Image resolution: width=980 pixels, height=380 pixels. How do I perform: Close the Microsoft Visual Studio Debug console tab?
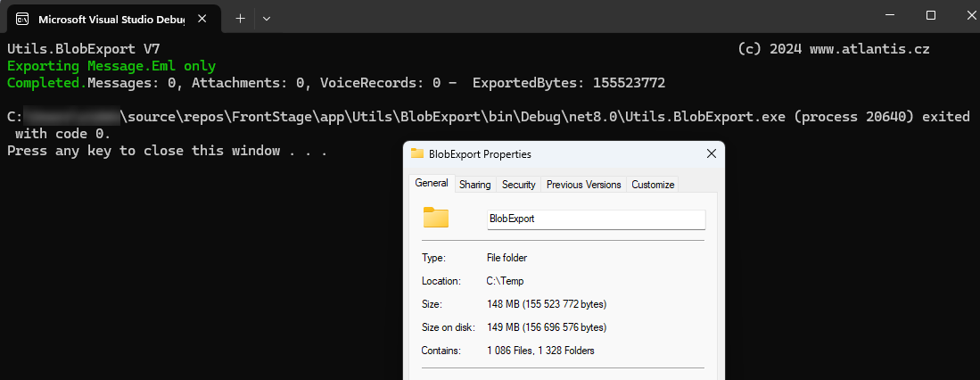202,19
